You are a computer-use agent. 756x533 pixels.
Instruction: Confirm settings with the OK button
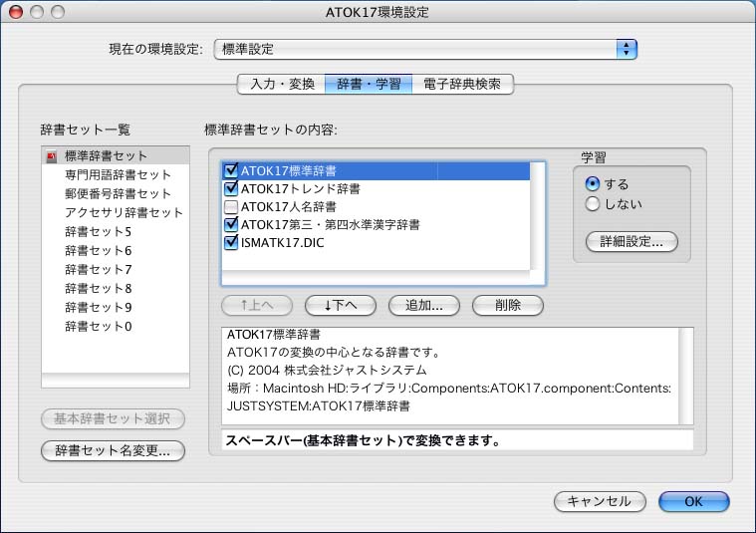[x=694, y=502]
